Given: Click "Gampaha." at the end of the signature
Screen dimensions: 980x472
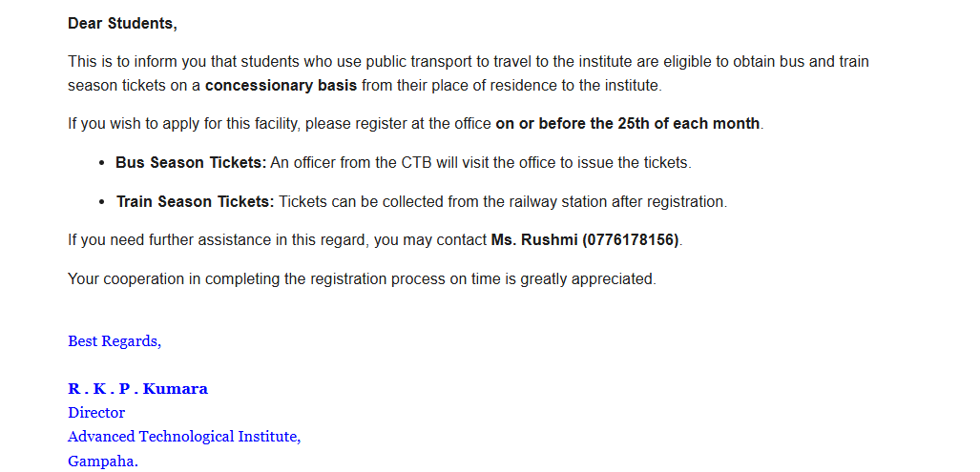Looking at the screenshot, I should click(x=103, y=461).
